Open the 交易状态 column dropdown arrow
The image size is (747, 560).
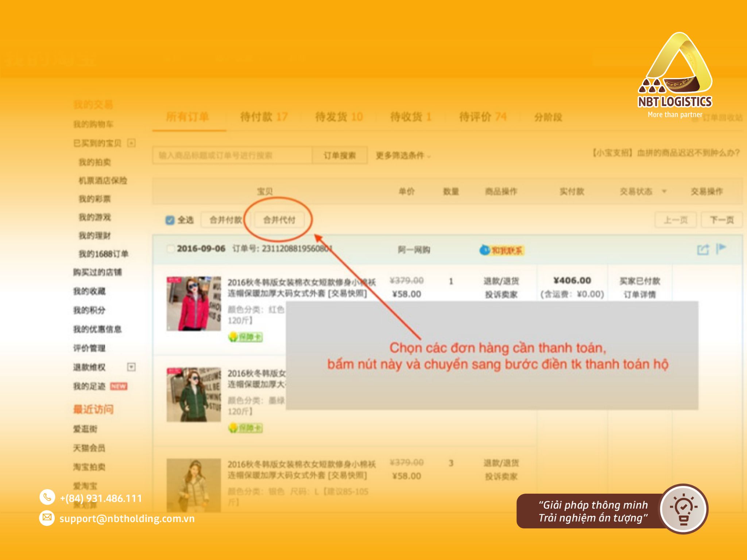[x=664, y=191]
